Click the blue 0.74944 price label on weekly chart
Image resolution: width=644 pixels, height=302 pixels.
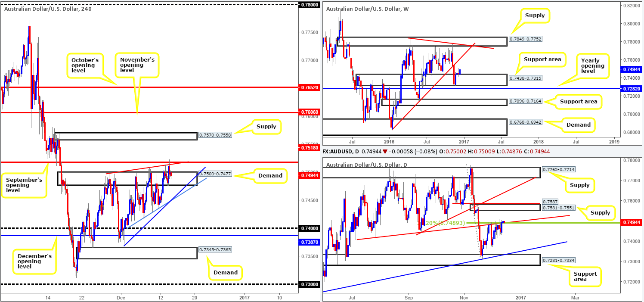click(x=631, y=69)
